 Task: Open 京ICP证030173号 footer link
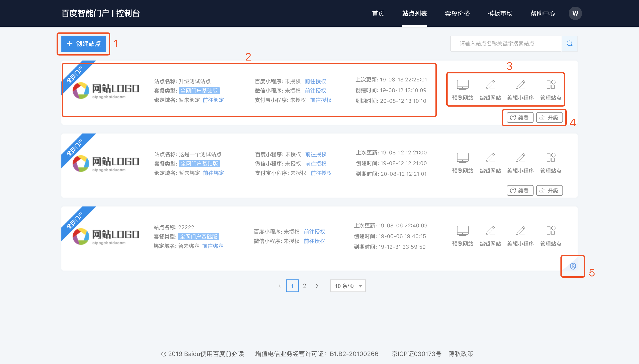[416, 354]
